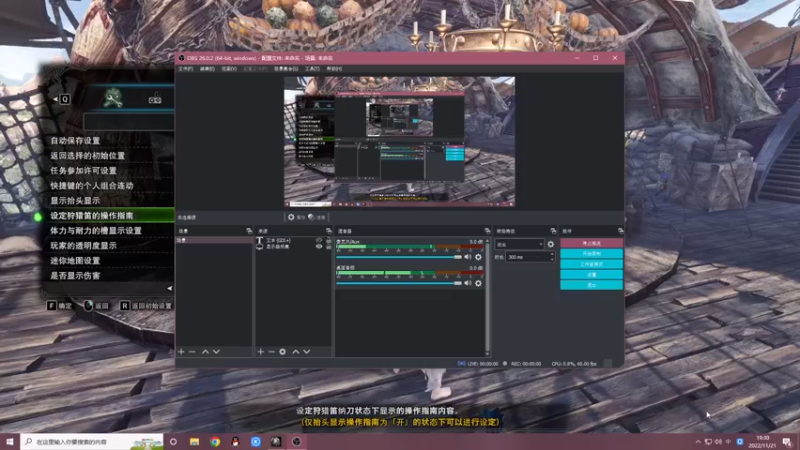
Task: Open source Properties gear above the docks
Action: 295,217
